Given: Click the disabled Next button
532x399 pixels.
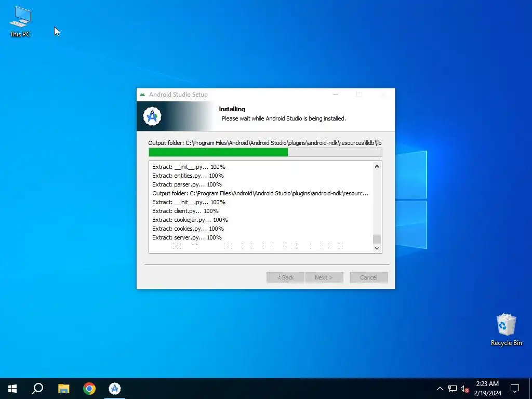Looking at the screenshot, I should (x=324, y=277).
